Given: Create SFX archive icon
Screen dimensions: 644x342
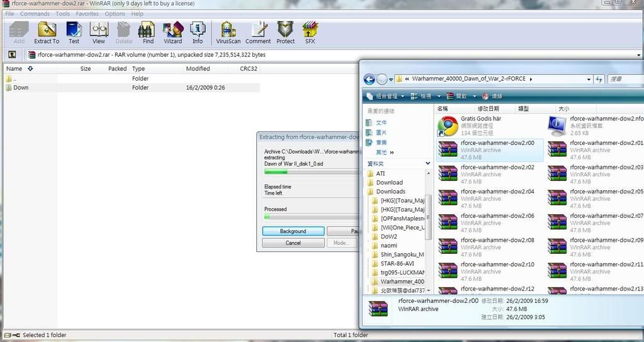Looking at the screenshot, I should (310, 32).
